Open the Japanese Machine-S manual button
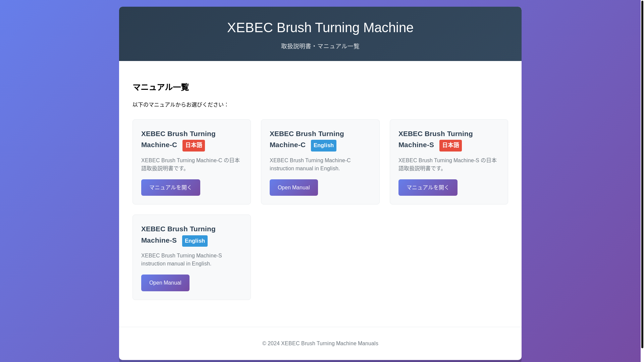The height and width of the screenshot is (362, 644). point(428,187)
